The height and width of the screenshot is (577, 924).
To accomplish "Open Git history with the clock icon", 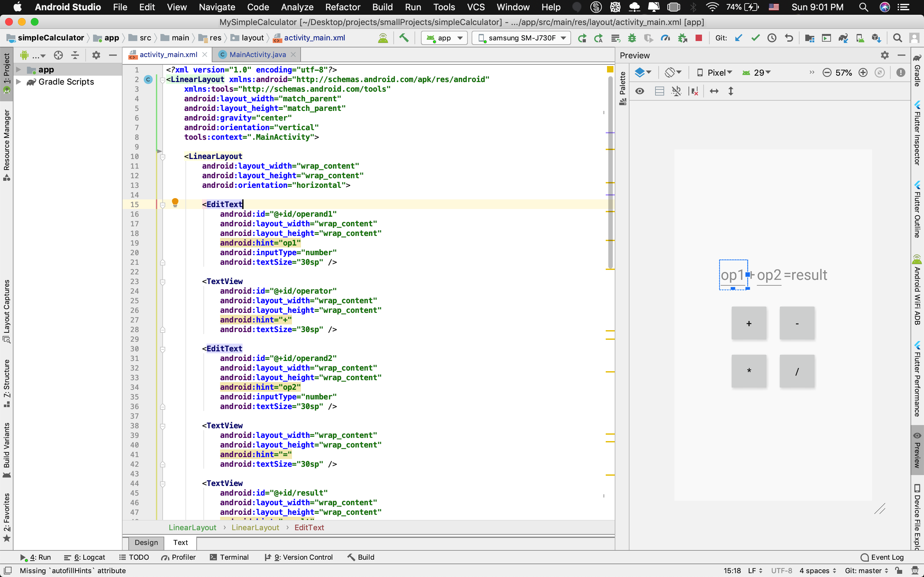I will click(772, 38).
